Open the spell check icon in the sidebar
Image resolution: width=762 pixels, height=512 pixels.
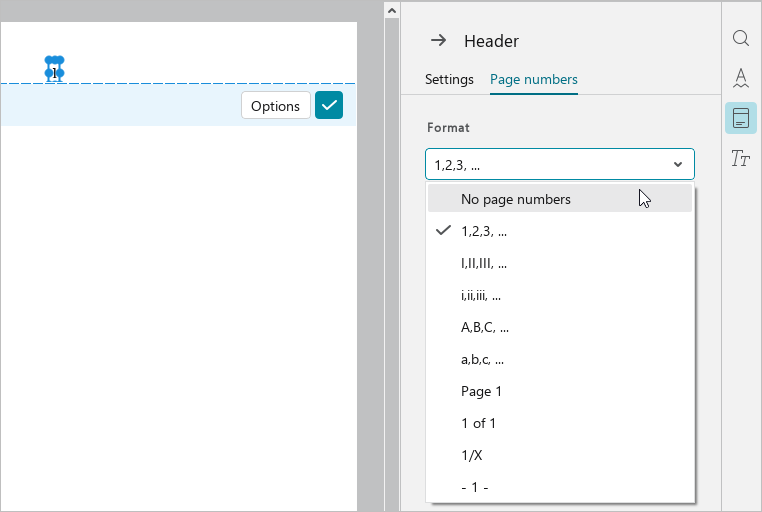click(741, 78)
